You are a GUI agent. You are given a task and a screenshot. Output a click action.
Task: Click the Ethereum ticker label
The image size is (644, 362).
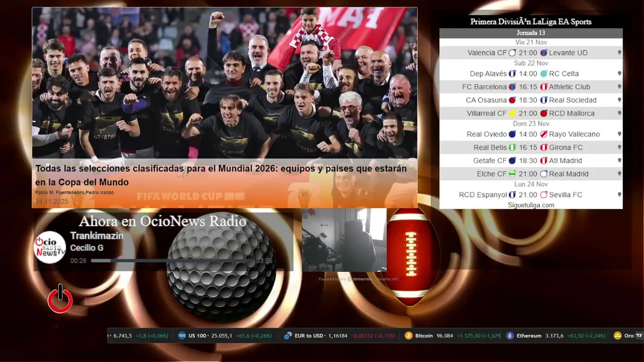[x=529, y=336]
